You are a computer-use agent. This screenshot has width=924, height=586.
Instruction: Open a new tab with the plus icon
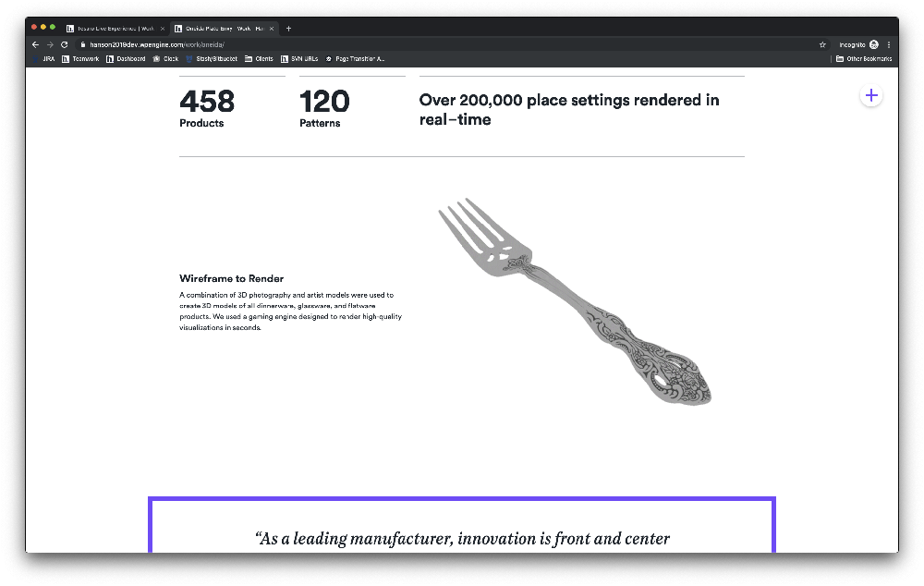tap(288, 29)
